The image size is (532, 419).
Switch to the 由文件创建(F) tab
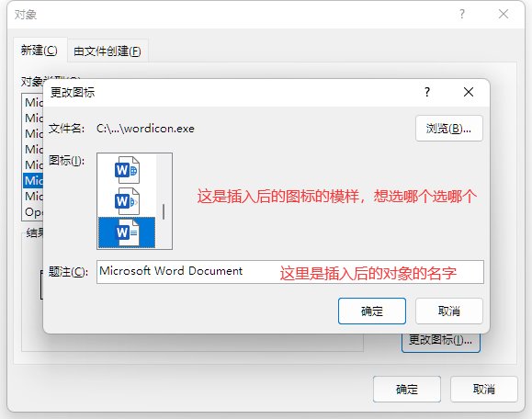point(108,51)
